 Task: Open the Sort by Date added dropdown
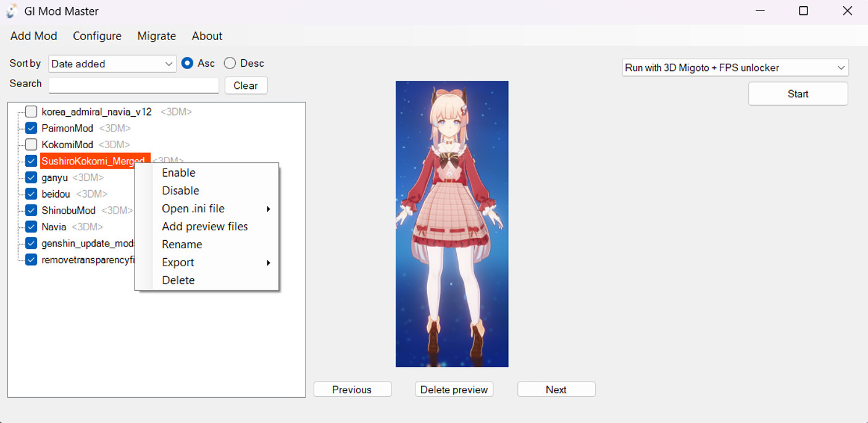tap(112, 64)
